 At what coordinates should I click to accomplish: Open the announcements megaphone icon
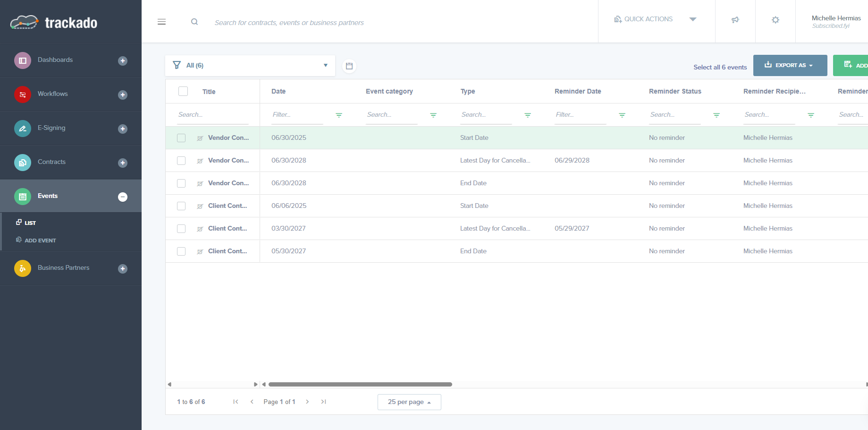pos(735,20)
